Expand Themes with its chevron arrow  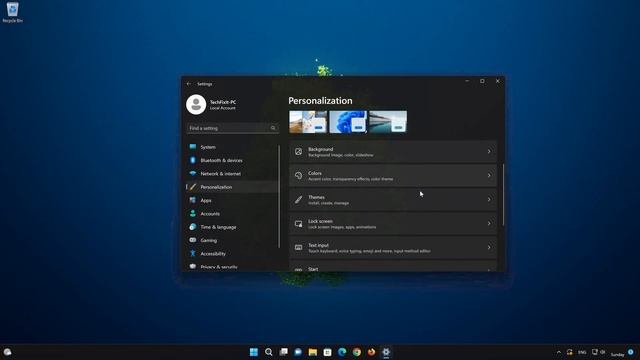[489, 200]
